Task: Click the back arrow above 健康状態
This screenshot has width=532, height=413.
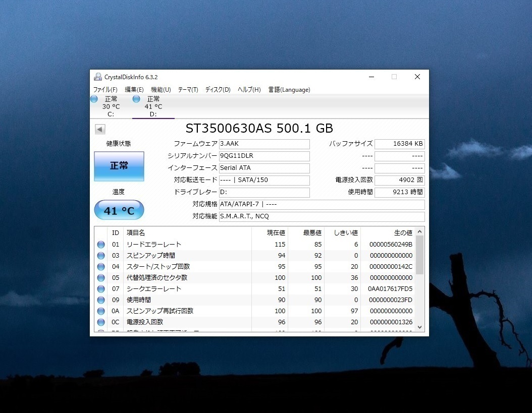Action: [x=99, y=129]
